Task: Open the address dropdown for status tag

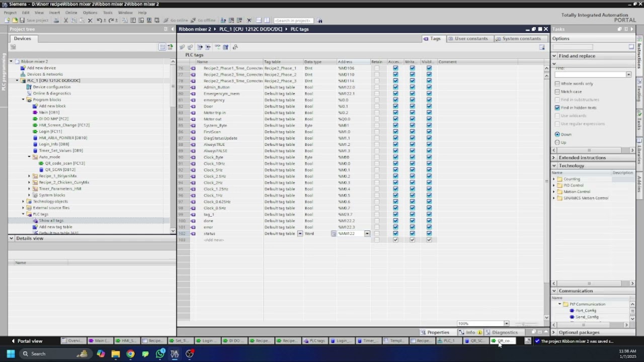Action: pyautogui.click(x=367, y=233)
